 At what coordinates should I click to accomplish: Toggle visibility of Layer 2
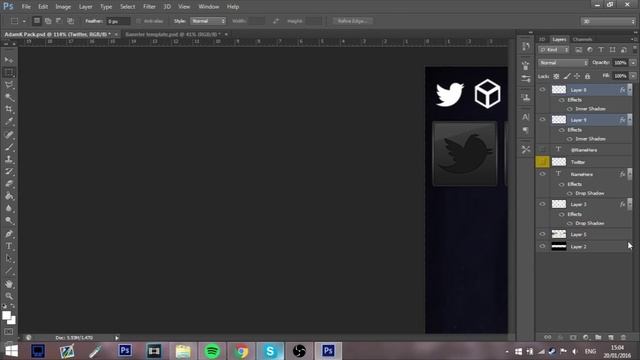tap(542, 247)
